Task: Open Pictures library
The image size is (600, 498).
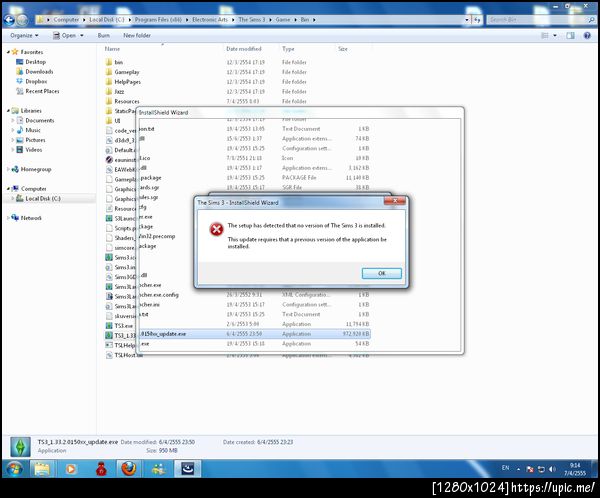Action: pos(35,140)
